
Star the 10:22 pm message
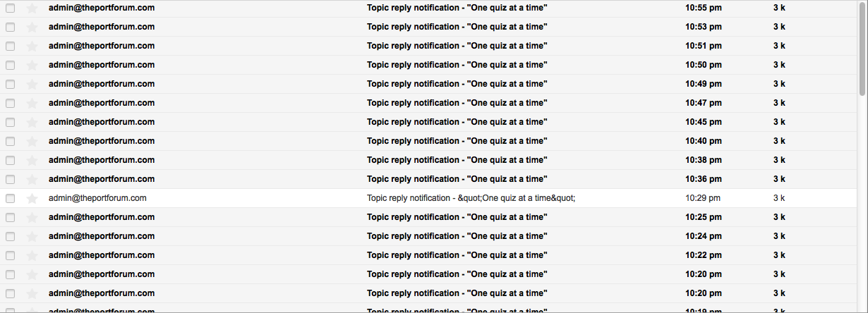[31, 256]
